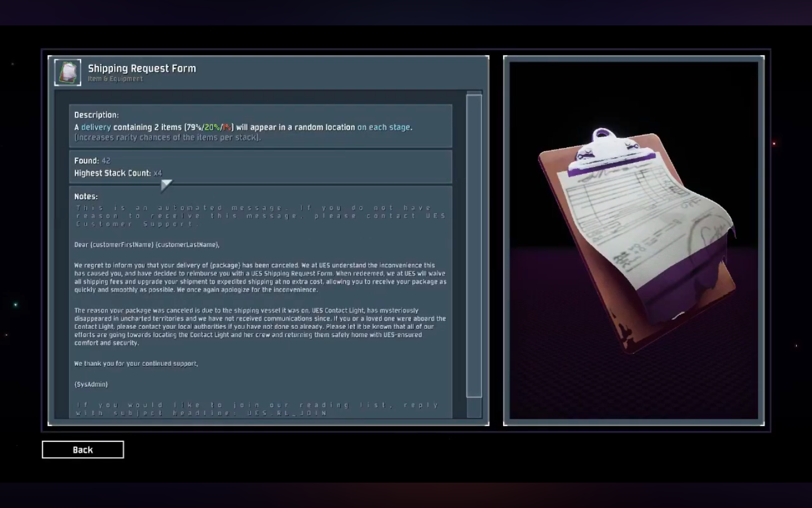Screen dimensions: 812x508
Task: Click the "We thank you for your continued support" line
Action: (x=136, y=364)
